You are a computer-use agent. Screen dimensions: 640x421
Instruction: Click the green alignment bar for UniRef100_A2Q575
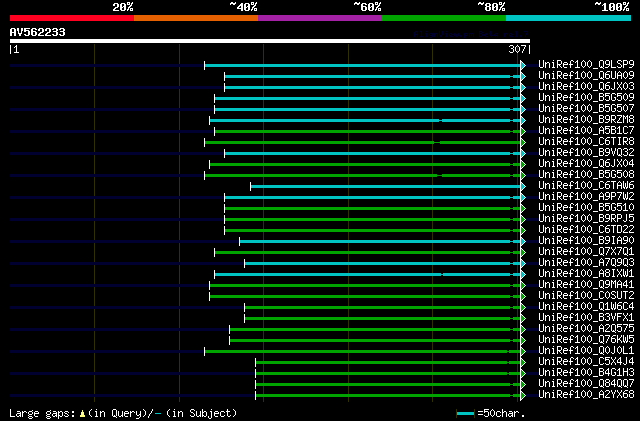pos(375,330)
